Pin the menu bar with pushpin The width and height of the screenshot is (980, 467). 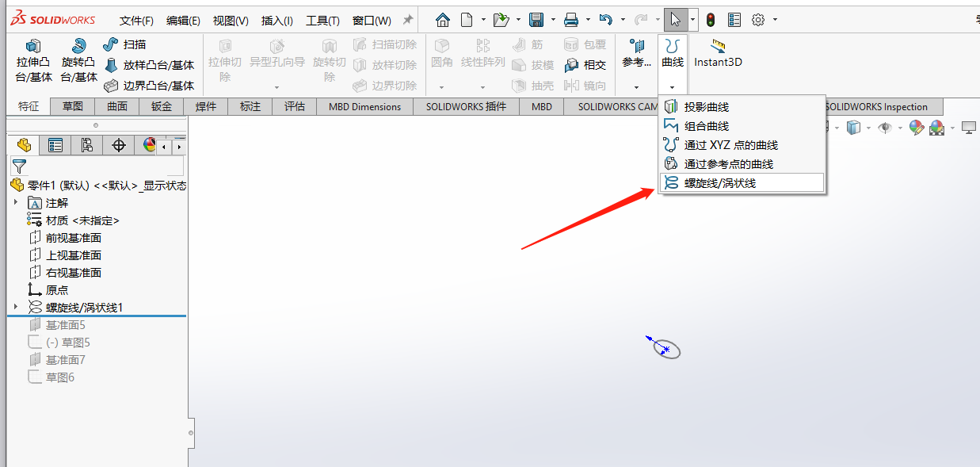click(408, 20)
